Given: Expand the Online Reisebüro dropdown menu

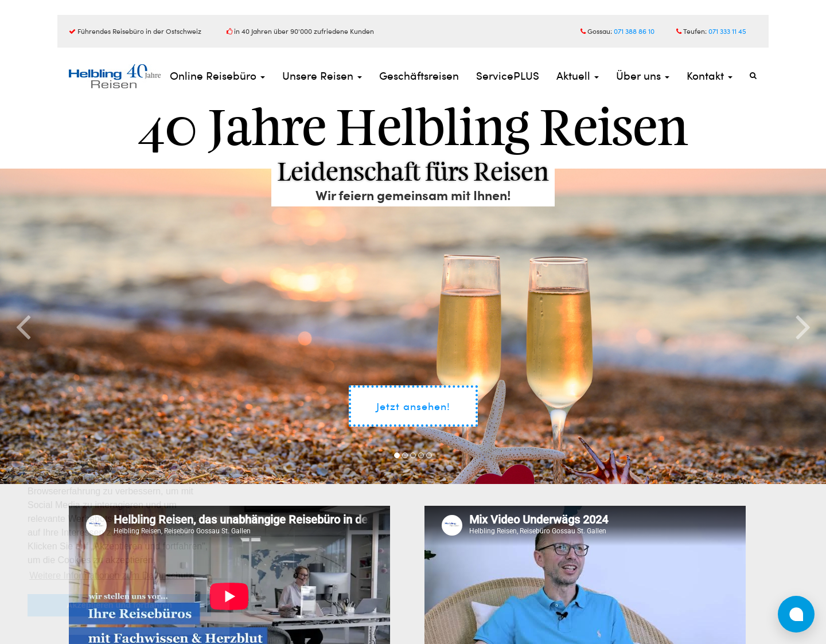Looking at the screenshot, I should 217,76.
